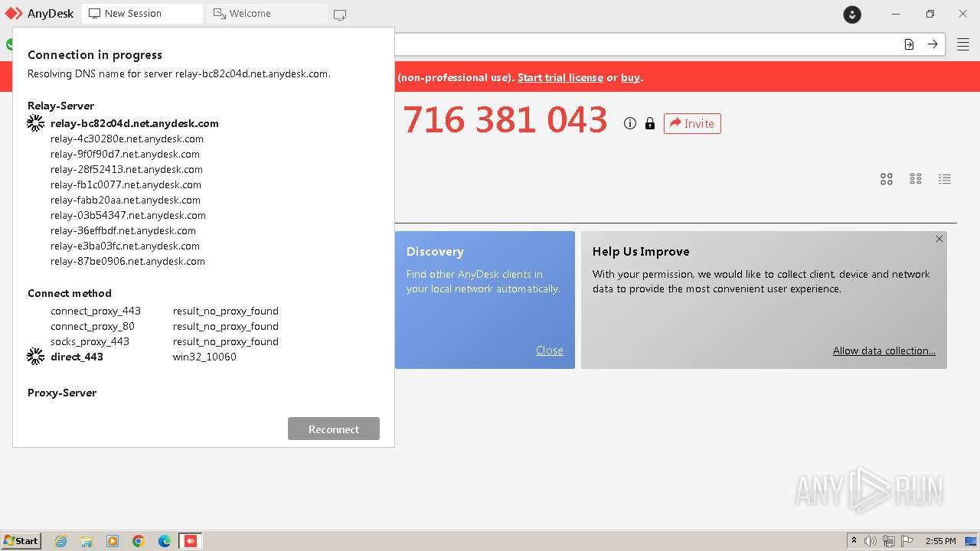The image size is (980, 551).
Task: Select relay-4c30280e.net.anydesk.com entry
Action: (127, 139)
